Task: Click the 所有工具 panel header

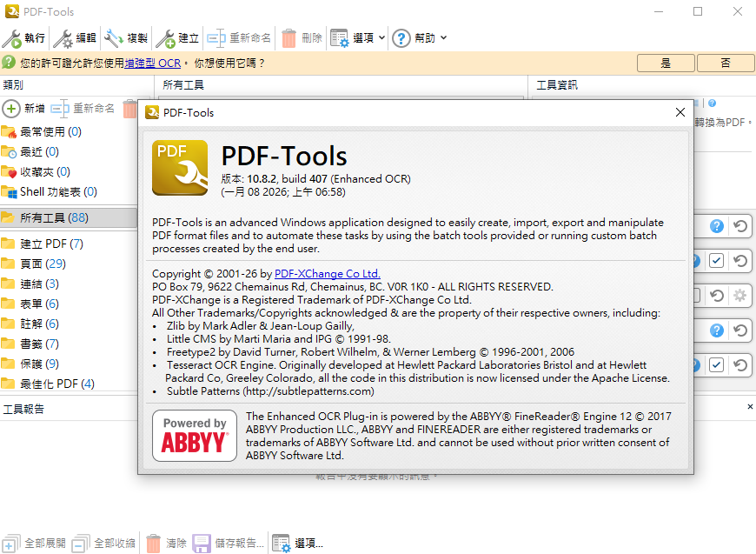Action: (x=183, y=85)
